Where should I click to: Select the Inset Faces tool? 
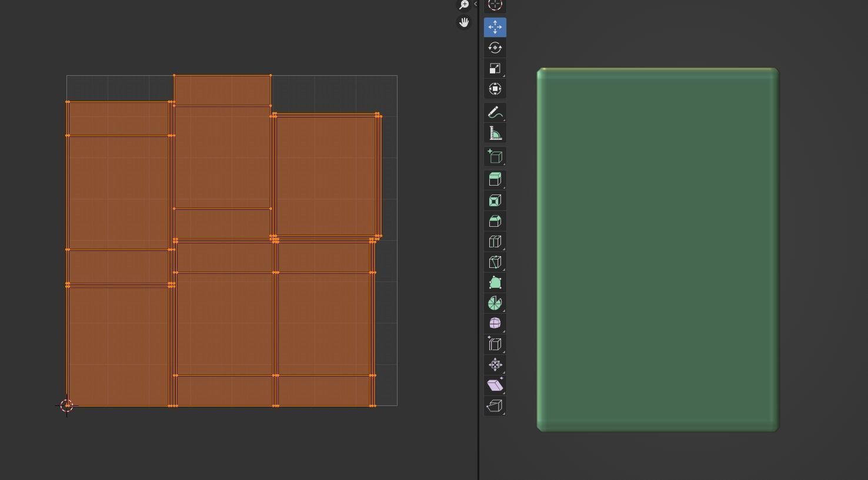495,200
